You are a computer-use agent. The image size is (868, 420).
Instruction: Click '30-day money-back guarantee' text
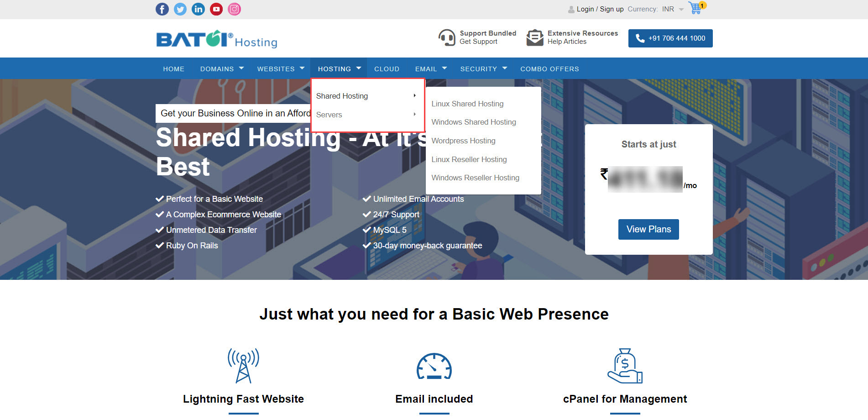click(x=428, y=246)
